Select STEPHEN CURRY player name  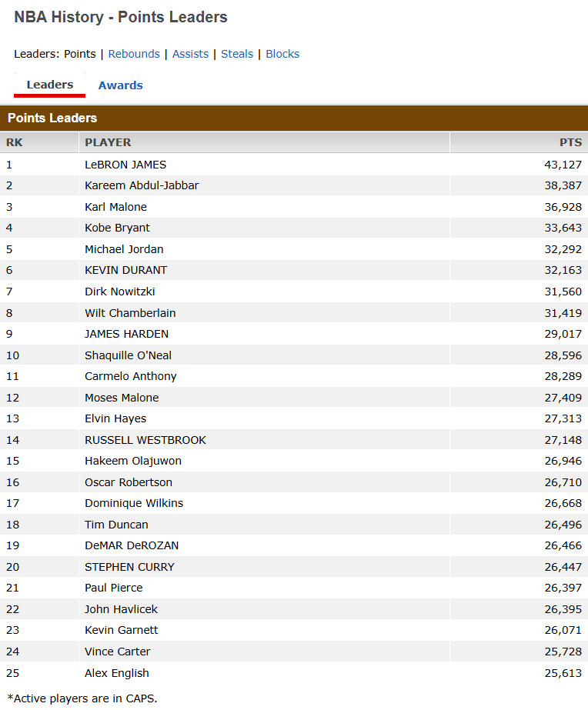pos(129,568)
